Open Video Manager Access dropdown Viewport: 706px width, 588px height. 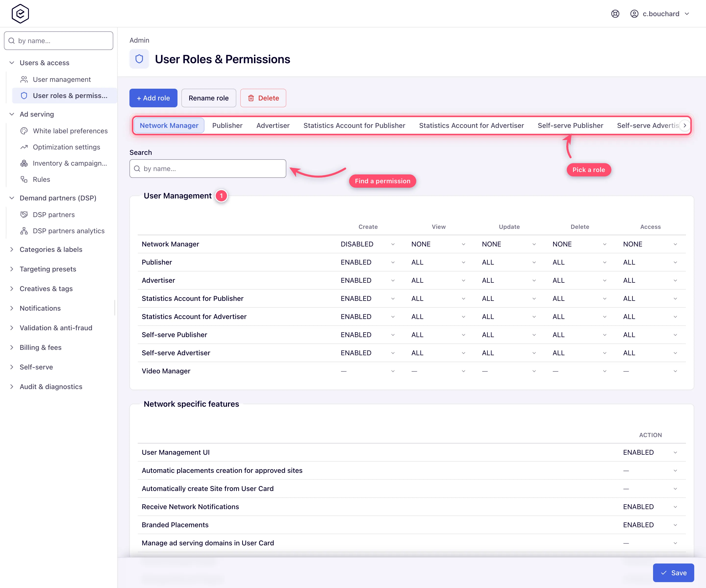pos(650,371)
